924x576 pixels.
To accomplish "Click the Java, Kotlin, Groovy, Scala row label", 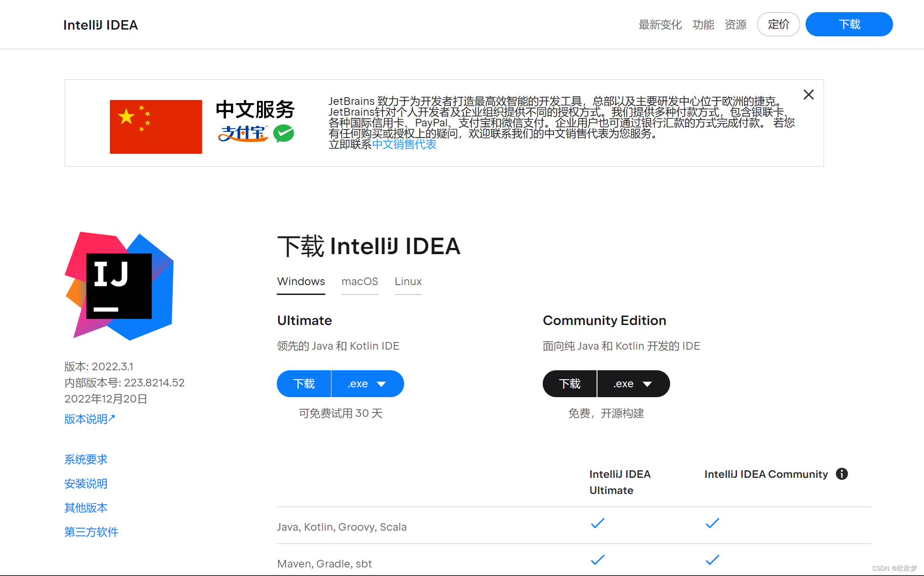I will 342,527.
